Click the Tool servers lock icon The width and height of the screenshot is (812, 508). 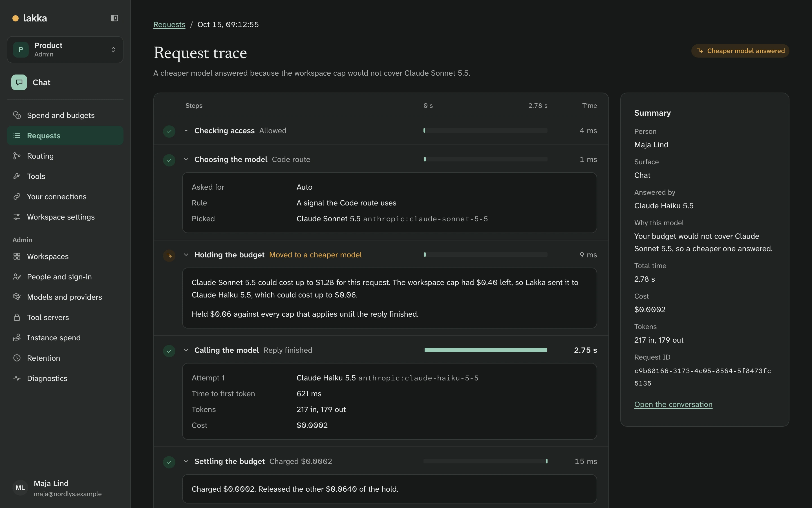point(17,317)
